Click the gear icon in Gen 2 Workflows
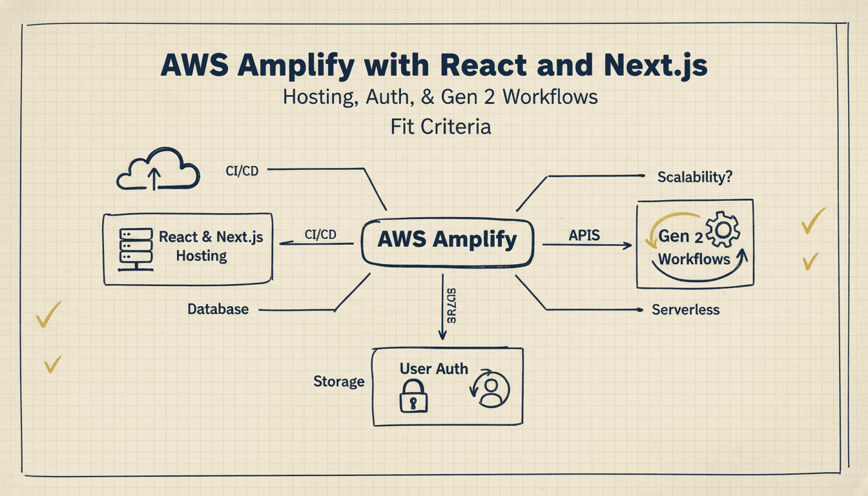Image resolution: width=868 pixels, height=496 pixels. click(x=723, y=231)
